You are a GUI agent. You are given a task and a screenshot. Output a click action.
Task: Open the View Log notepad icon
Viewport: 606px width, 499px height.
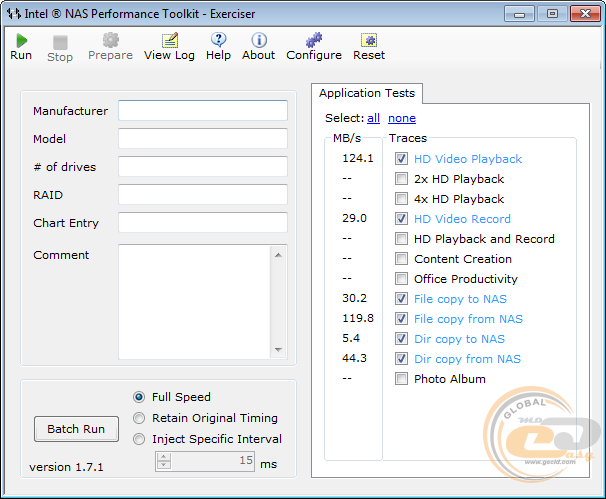point(170,40)
